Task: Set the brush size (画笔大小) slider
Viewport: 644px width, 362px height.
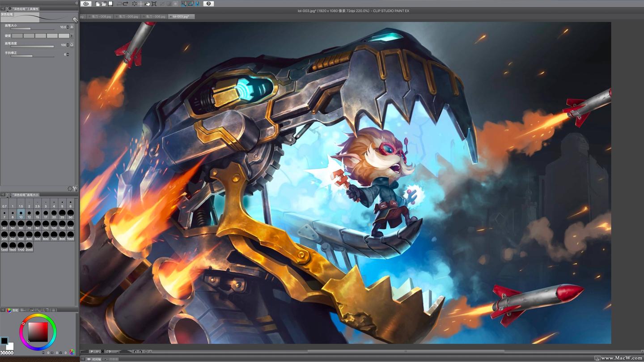Action: click(32, 29)
